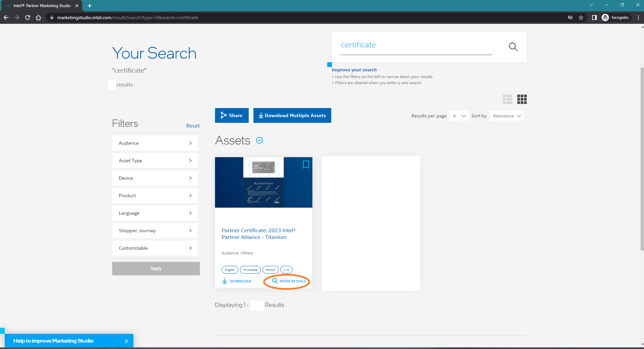Viewport: 644px width, 349px height.
Task: Open a new browser tab
Action: (90, 6)
